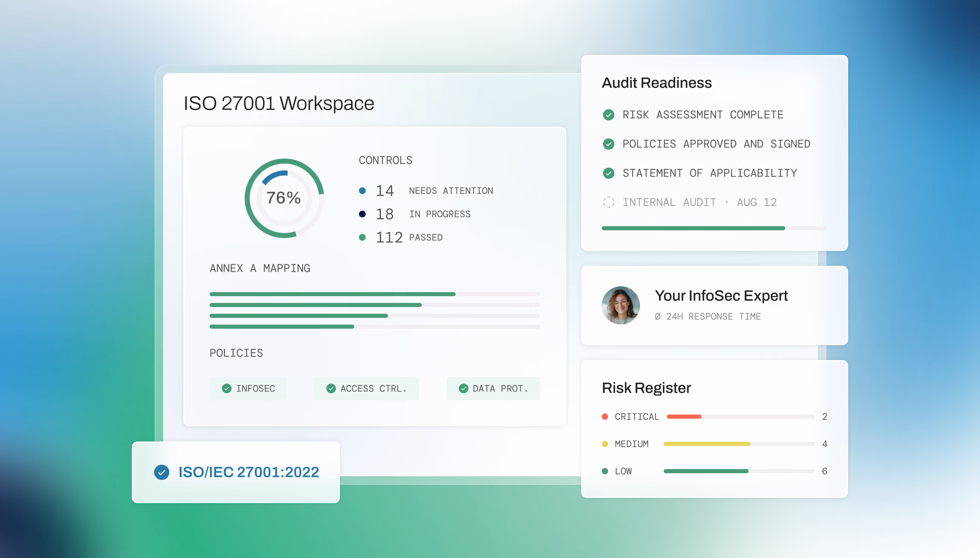Click the Low risk bar

click(739, 471)
